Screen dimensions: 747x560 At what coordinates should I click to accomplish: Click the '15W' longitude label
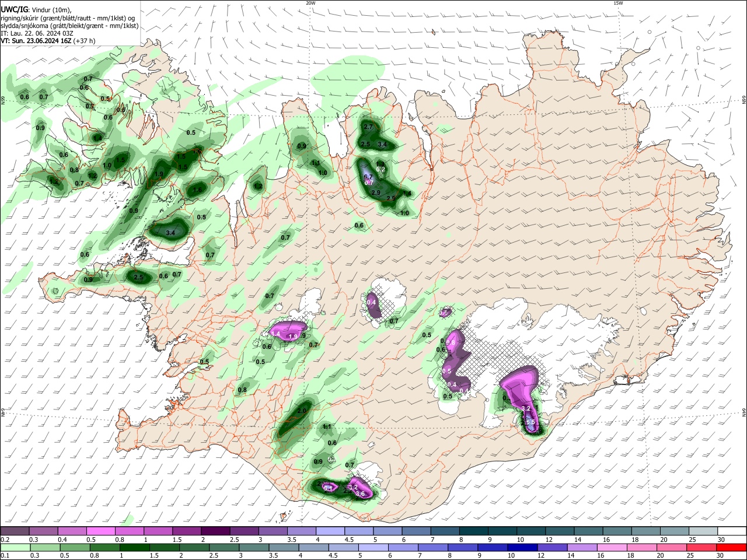(618, 3)
